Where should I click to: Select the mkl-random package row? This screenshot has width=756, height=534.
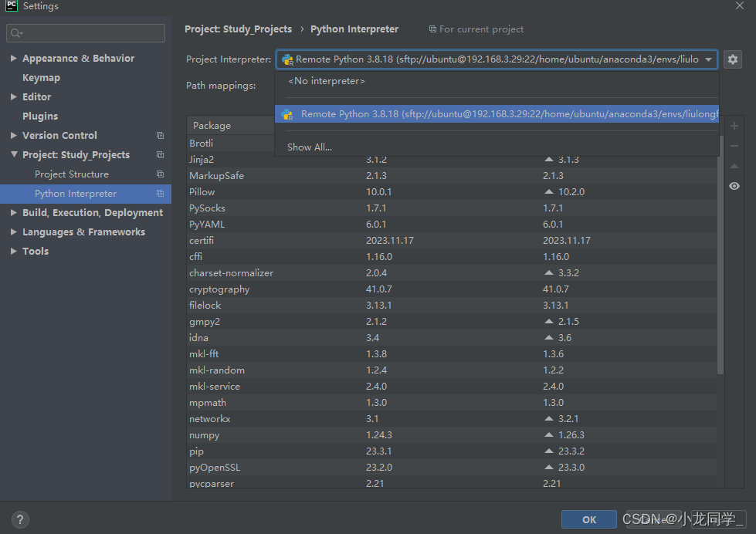pos(452,370)
